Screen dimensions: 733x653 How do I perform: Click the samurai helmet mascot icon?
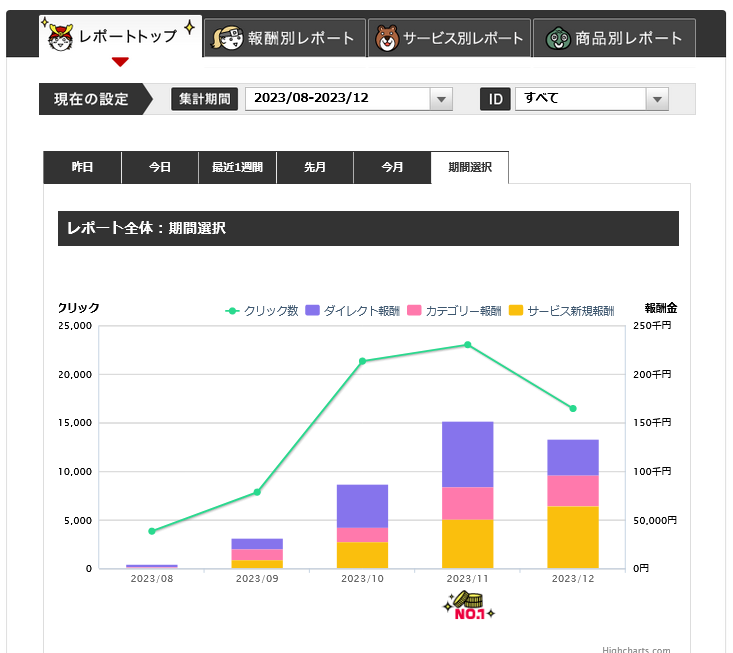[59, 36]
